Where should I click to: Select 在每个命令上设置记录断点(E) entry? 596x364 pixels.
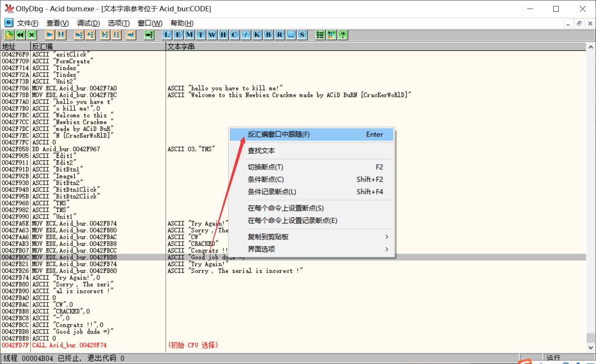coord(312,221)
